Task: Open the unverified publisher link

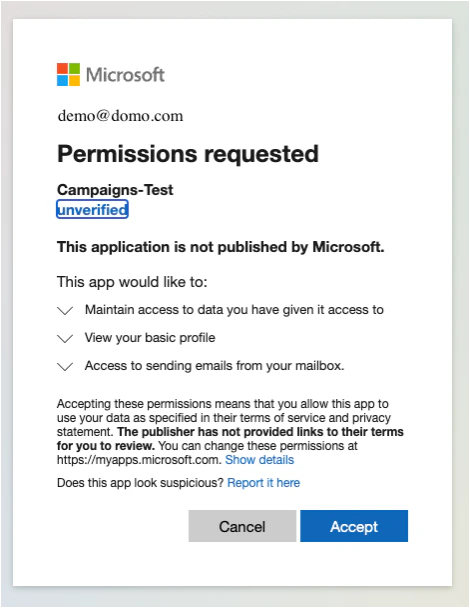Action: tap(92, 209)
